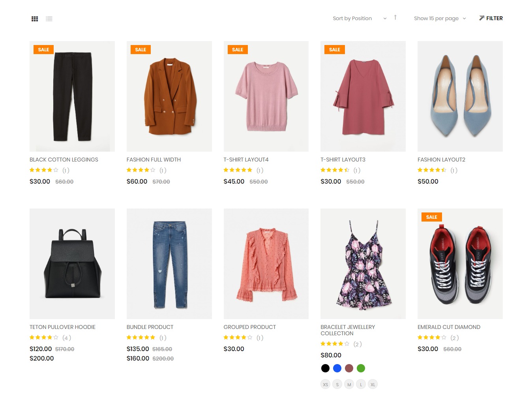Click the blue high heels thumbnail
The image size is (532, 402).
click(x=460, y=96)
